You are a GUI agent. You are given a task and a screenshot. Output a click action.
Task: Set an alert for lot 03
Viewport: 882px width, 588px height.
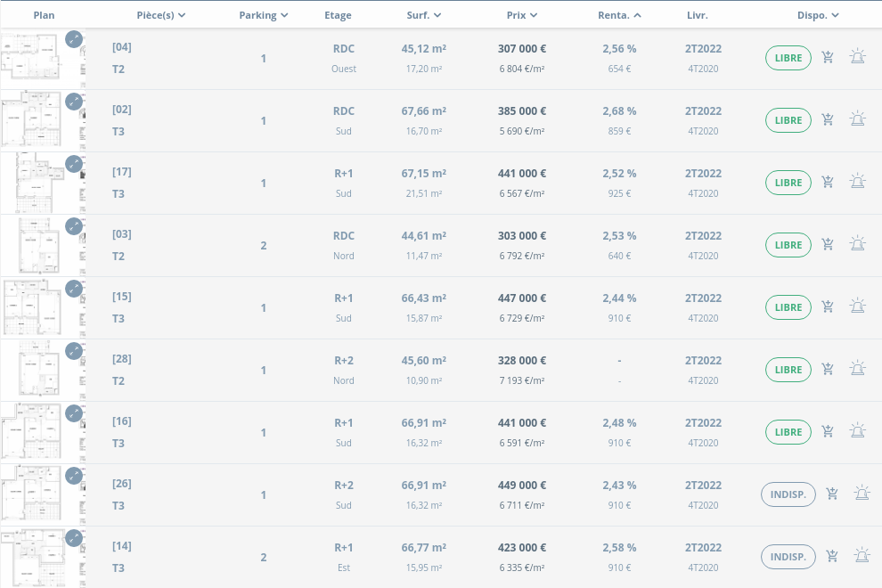(x=857, y=244)
